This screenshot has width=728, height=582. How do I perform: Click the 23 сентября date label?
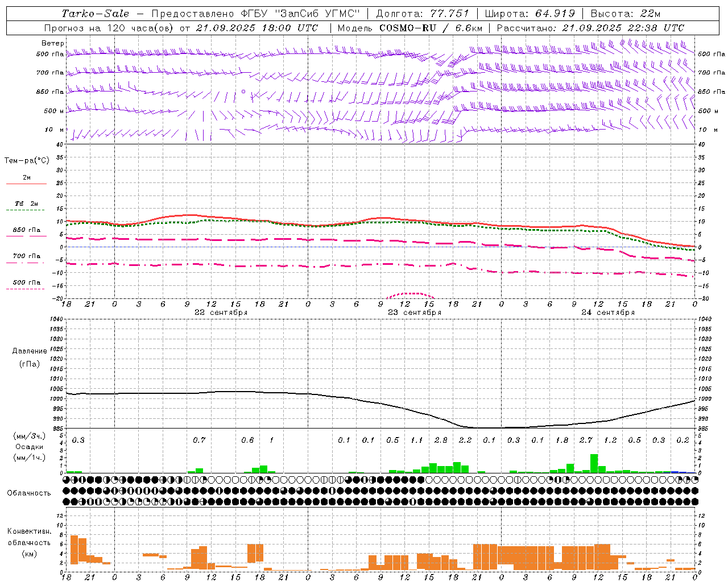415,313
